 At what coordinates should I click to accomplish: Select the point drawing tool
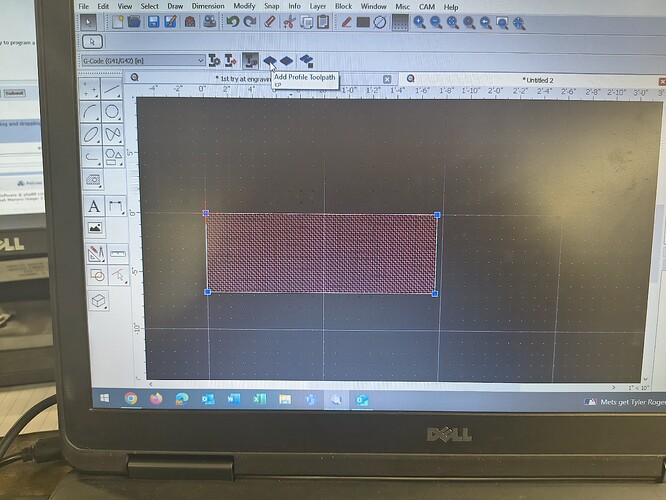pyautogui.click(x=90, y=89)
